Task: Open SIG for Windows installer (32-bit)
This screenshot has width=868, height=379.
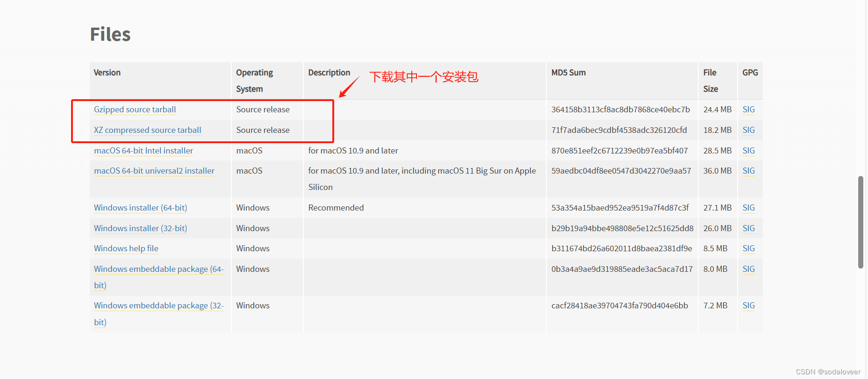Action: tap(748, 228)
